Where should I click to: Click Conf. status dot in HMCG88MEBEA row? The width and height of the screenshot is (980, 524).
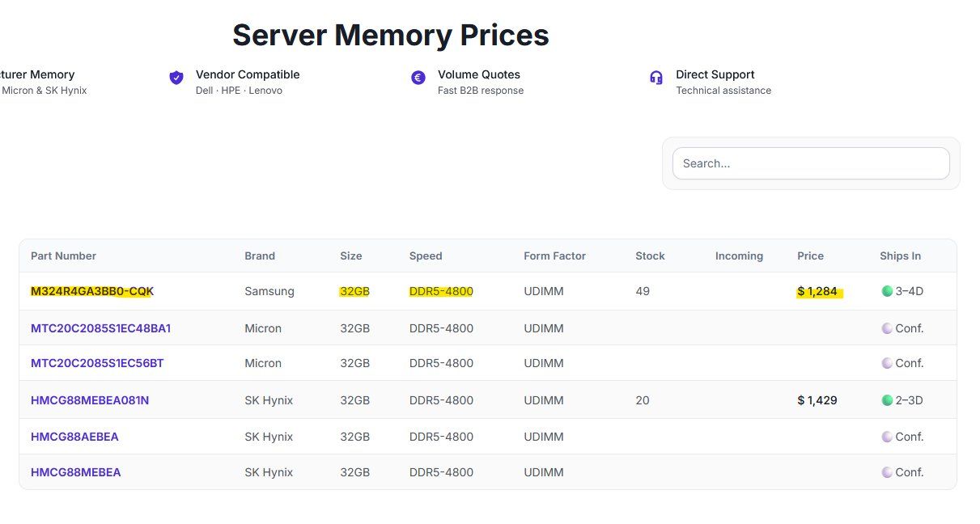tap(887, 472)
